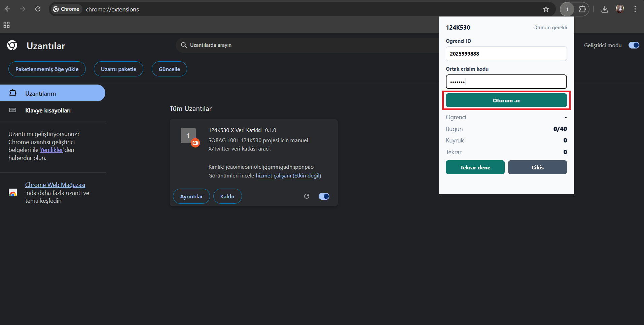Open the apps grid icon in bookmarks bar

point(6,25)
